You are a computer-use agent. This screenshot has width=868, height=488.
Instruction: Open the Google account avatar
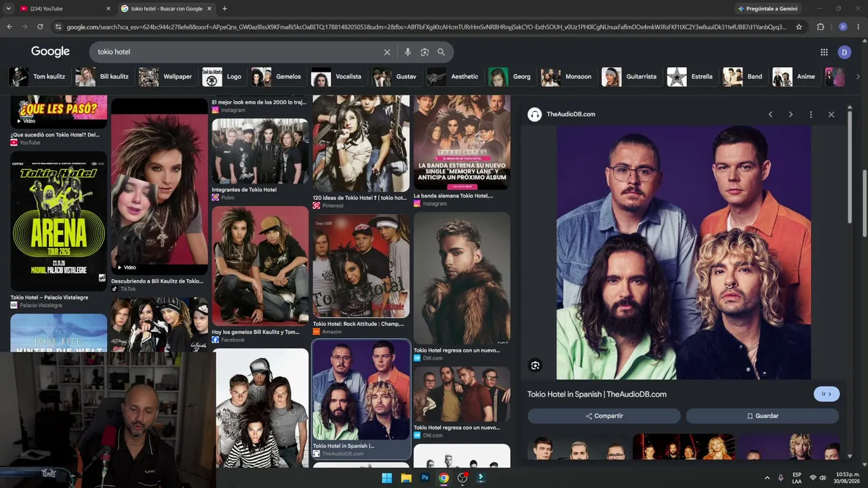[844, 52]
